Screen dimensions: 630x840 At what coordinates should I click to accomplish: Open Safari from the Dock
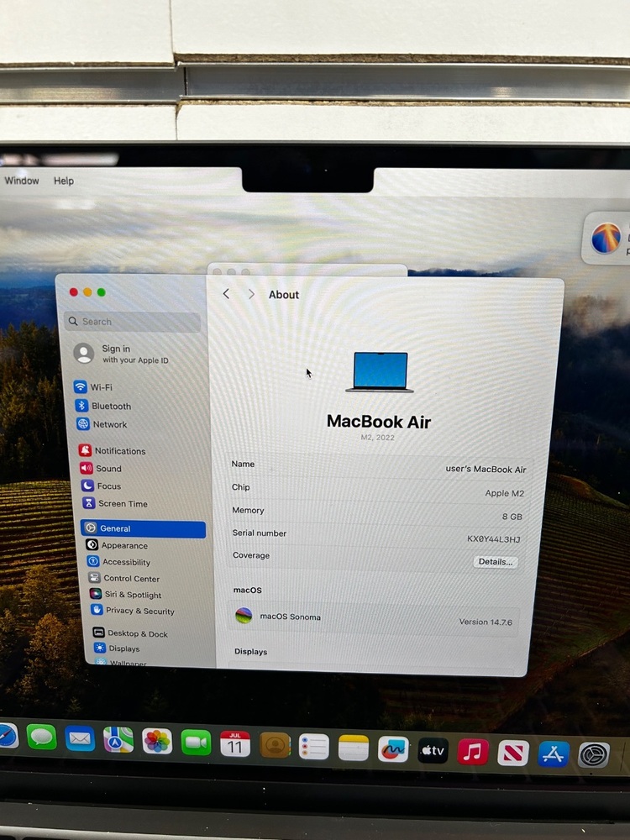(x=7, y=736)
